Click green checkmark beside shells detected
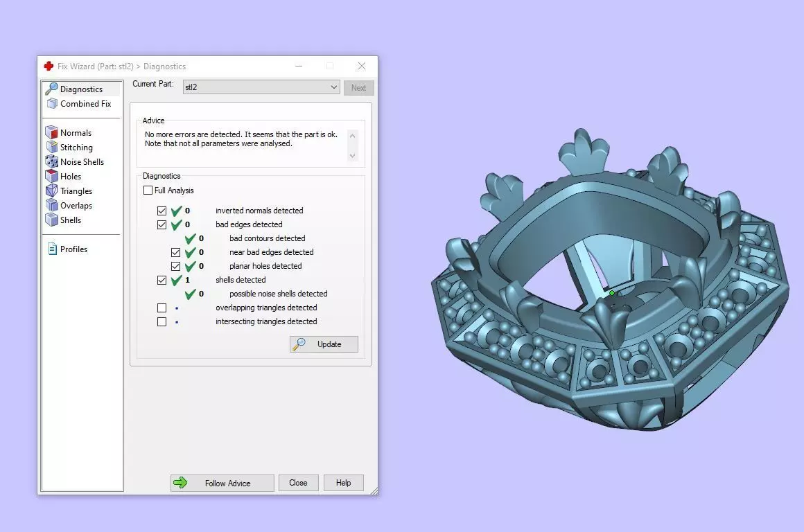Viewport: 804px width, 532px height. click(x=176, y=280)
